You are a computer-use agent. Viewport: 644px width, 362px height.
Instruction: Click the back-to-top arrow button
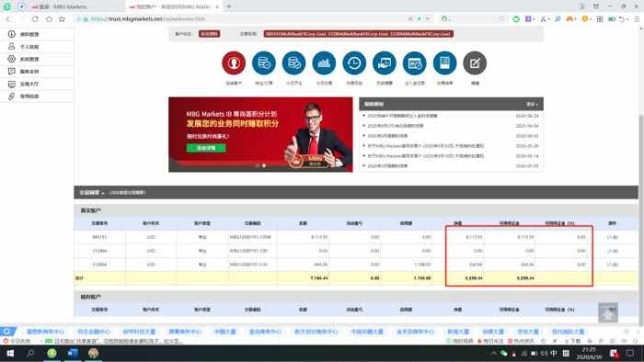[x=608, y=312]
